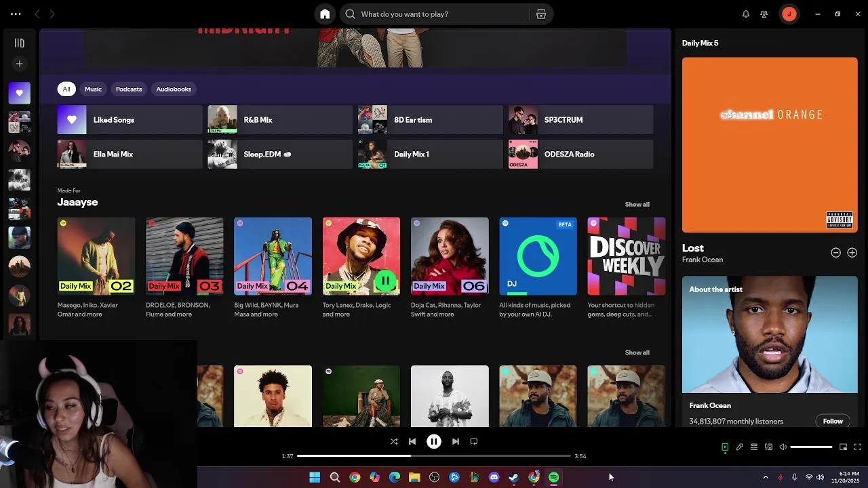Open the play queue
Viewport: 868px width, 488px height.
754,447
